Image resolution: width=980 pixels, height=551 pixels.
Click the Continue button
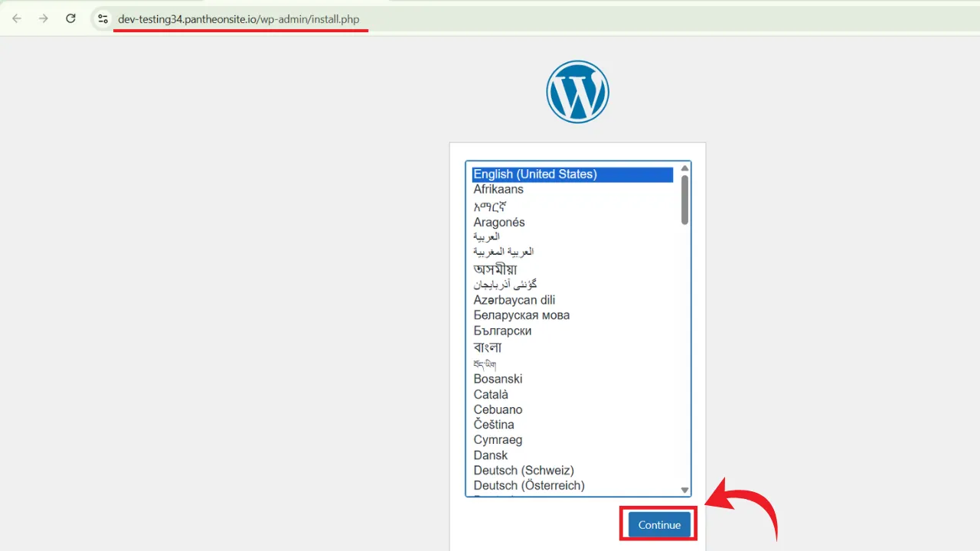coord(659,525)
